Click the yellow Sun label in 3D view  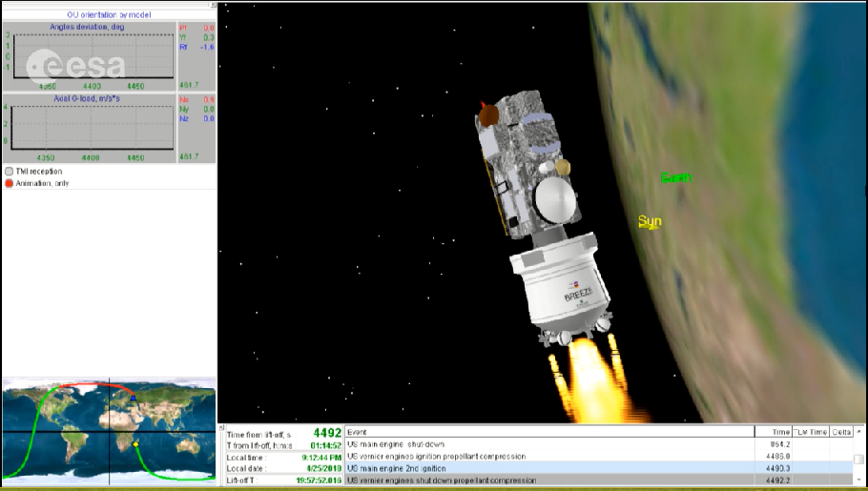pos(650,222)
